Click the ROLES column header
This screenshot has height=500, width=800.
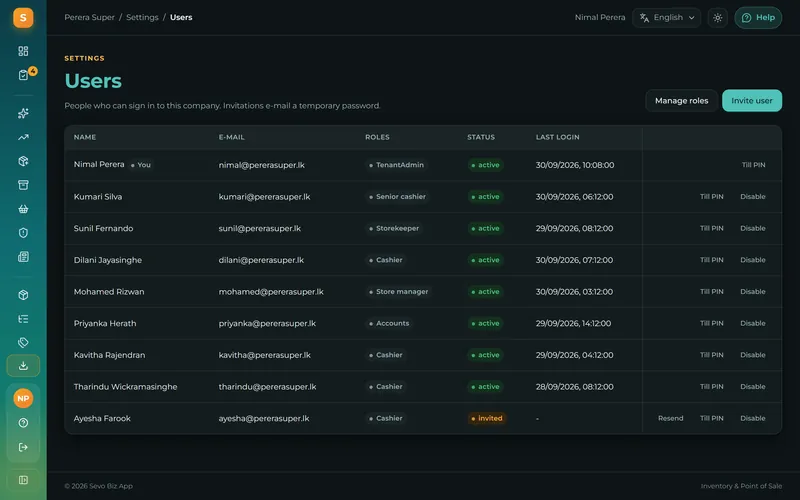point(377,137)
